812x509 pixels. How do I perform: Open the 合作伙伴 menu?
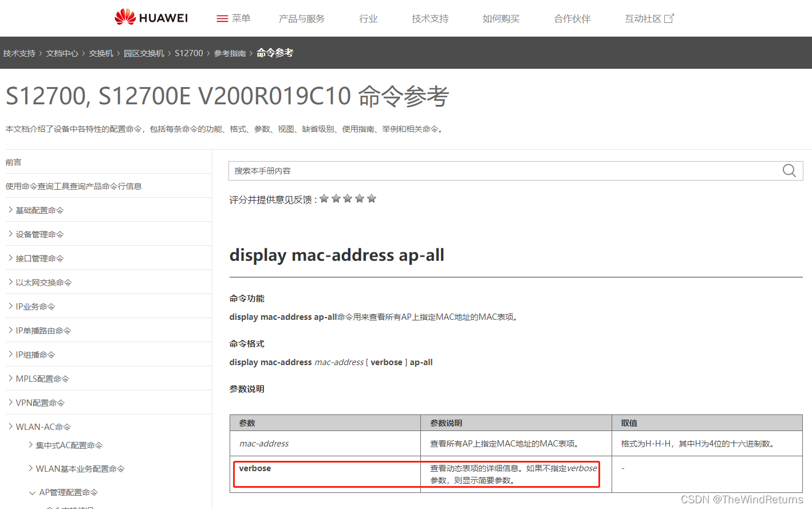572,18
